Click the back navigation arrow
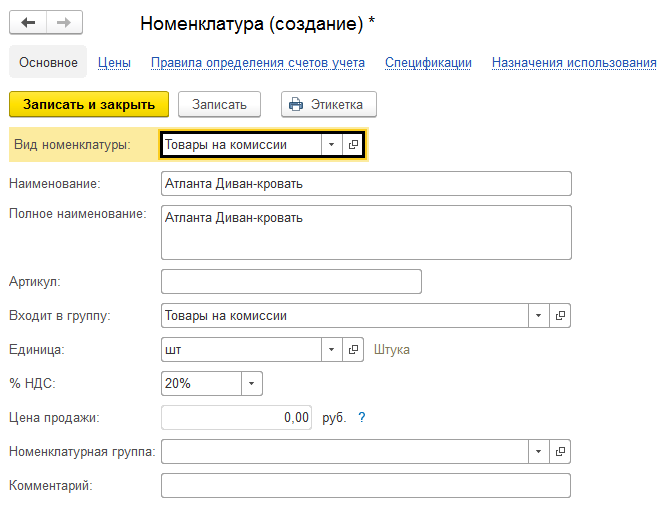This screenshot has width=666, height=505. pyautogui.click(x=28, y=22)
